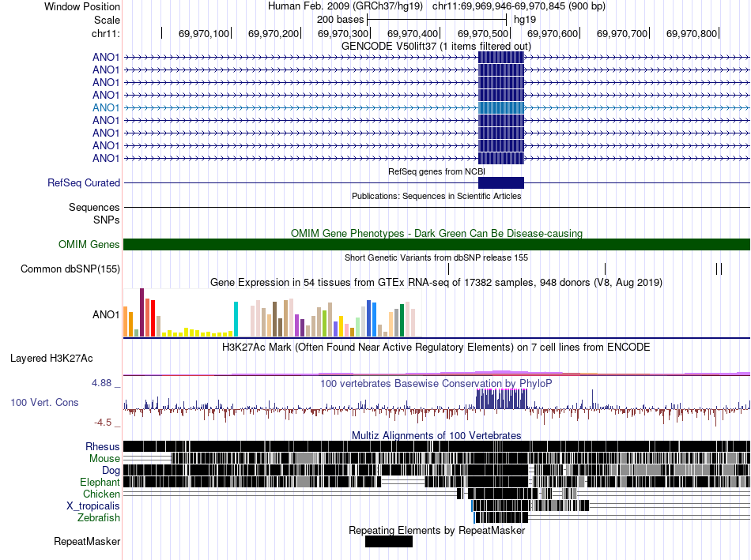The width and height of the screenshot is (751, 560).
Task: Click the cyan GTEx expression bar
Action: coord(236,319)
